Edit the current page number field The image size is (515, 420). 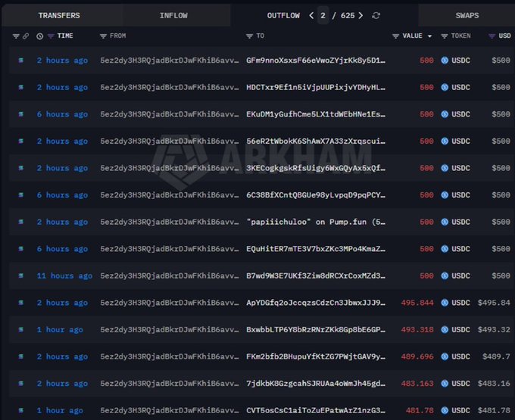coord(323,15)
